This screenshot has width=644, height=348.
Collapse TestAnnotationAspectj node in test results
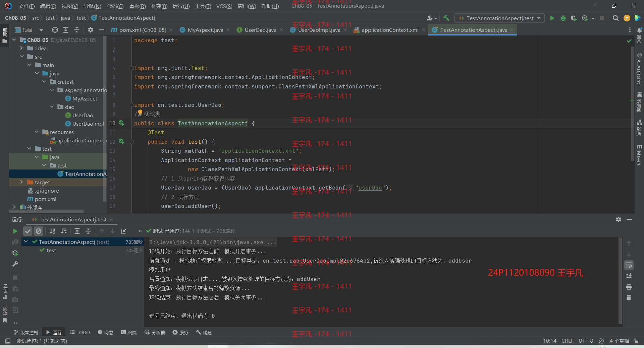pyautogui.click(x=26, y=242)
